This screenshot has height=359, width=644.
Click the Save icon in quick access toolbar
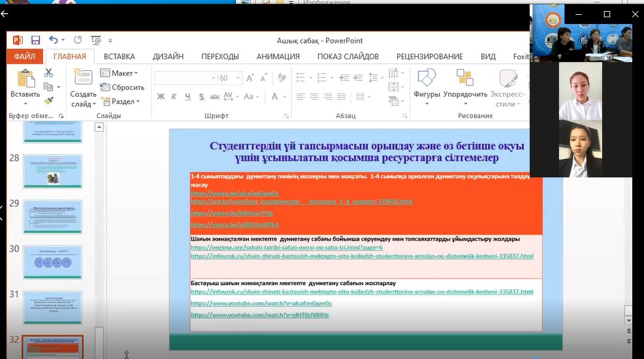click(35, 40)
